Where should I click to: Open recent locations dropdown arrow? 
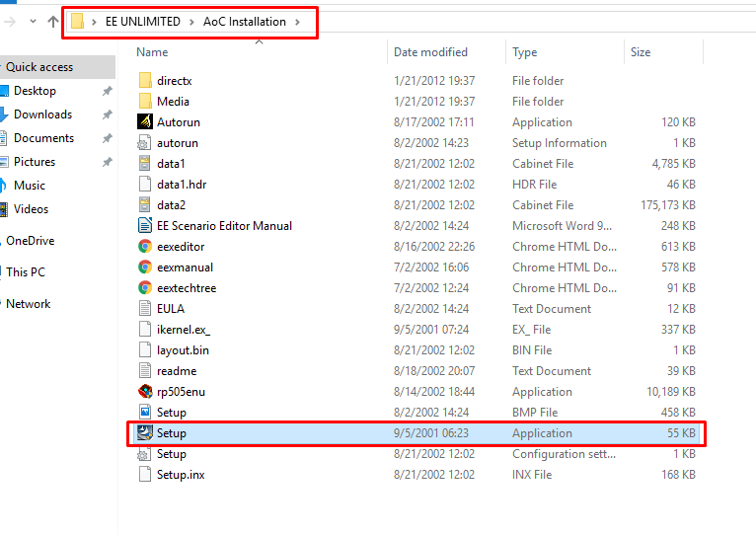point(33,21)
